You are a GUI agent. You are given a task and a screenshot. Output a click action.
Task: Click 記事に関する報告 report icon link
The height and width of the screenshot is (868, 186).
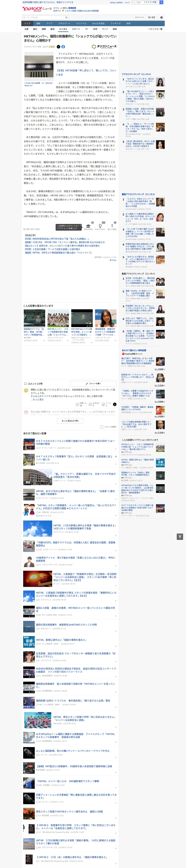tap(32, 229)
